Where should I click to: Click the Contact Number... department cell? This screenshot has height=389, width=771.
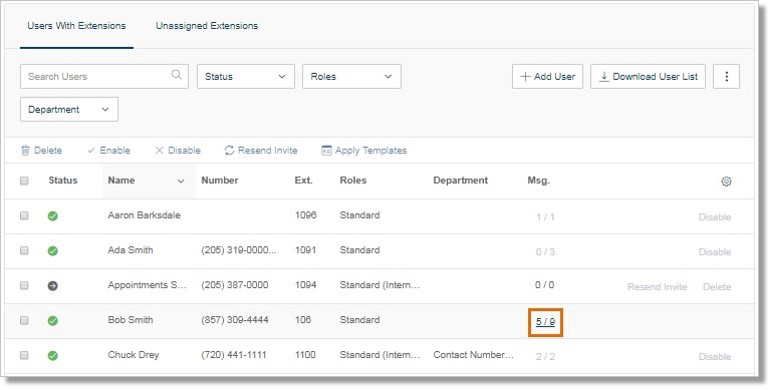click(473, 355)
